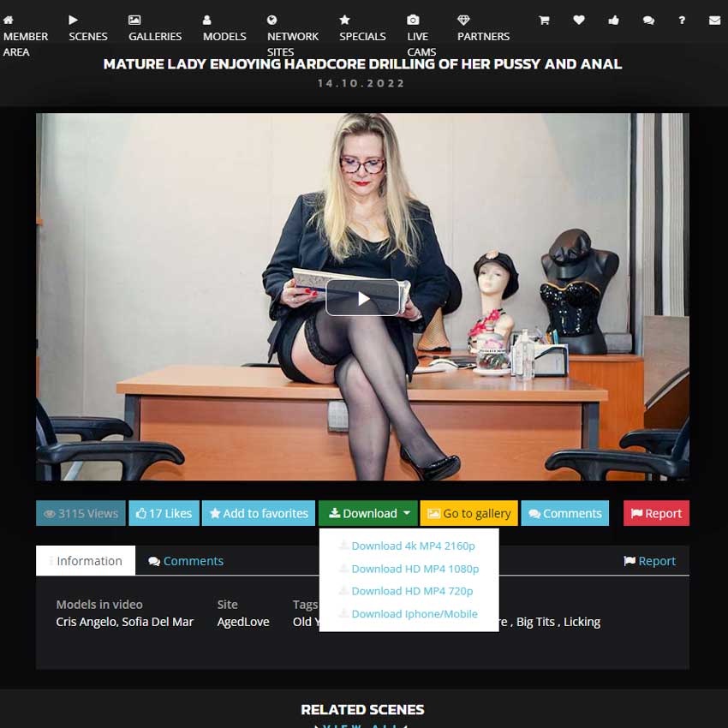Toggle Add to favorites for this video
Viewport: 728px width, 728px height.
(259, 513)
